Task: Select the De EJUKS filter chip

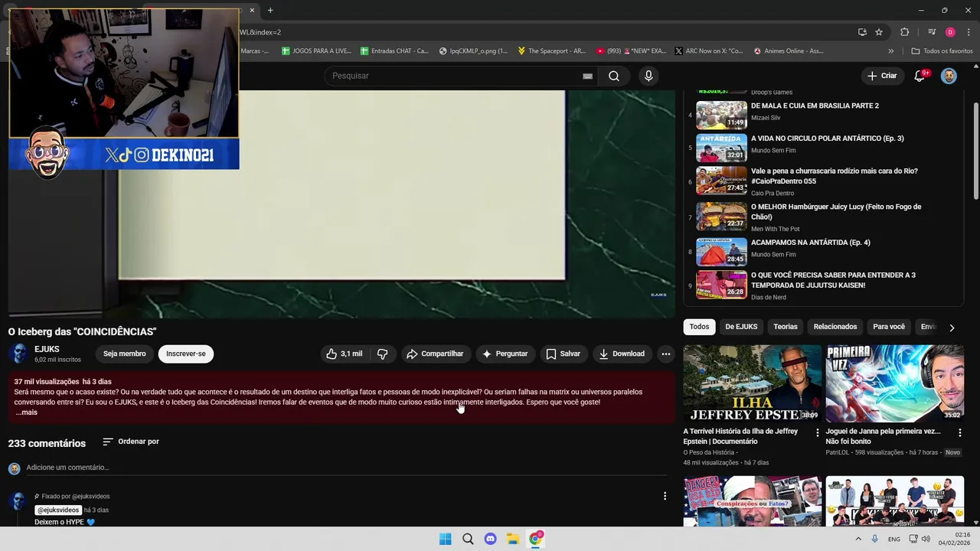Action: (x=741, y=327)
